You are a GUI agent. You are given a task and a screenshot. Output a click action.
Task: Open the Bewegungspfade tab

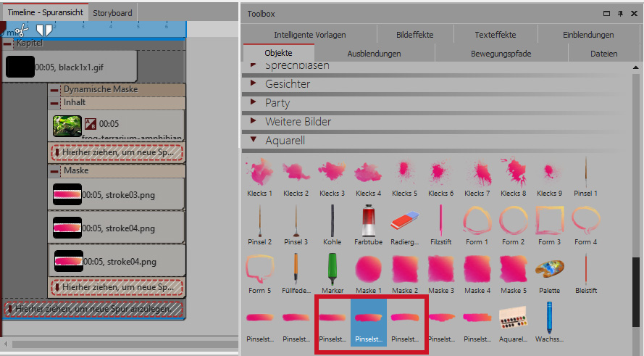pyautogui.click(x=501, y=54)
